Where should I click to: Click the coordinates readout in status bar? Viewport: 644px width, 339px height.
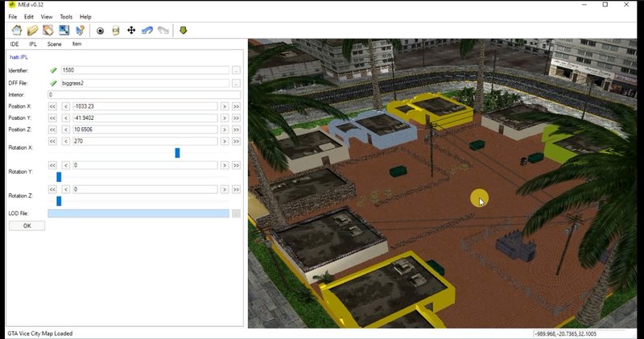[x=565, y=333]
